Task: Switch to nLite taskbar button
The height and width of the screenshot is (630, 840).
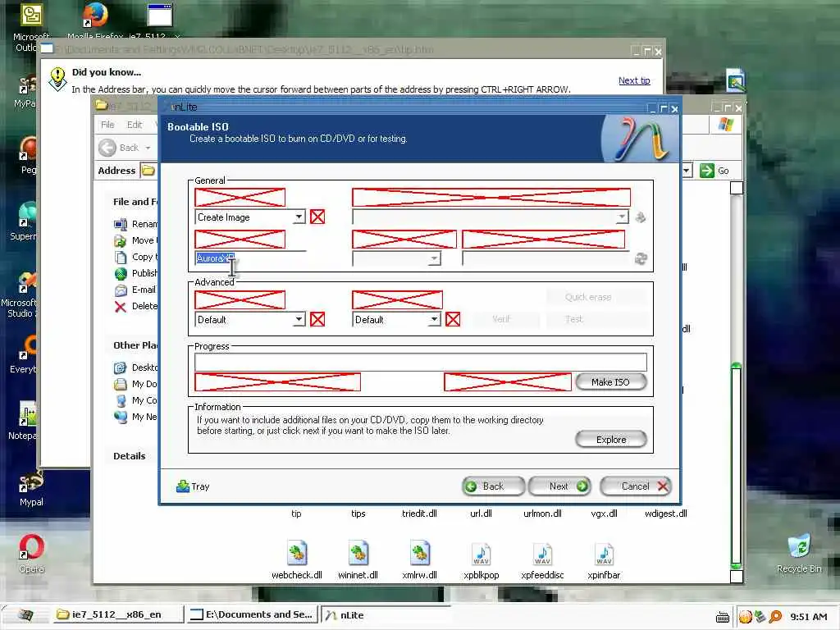Action: point(386,615)
